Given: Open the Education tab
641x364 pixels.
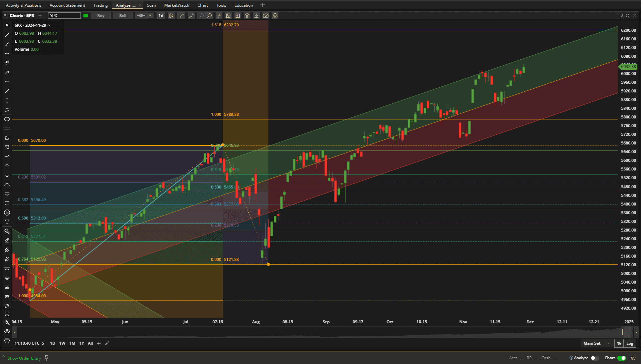Looking at the screenshot, I should point(244,5).
